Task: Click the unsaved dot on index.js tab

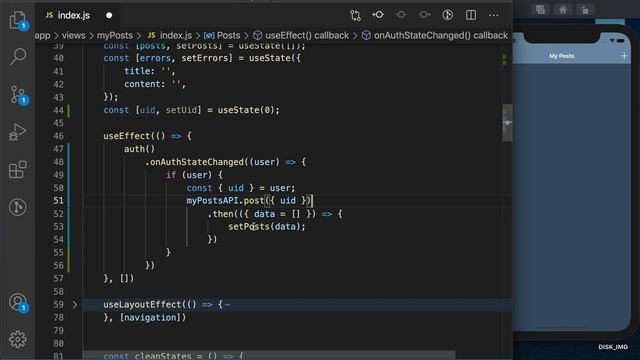Action: tap(109, 16)
